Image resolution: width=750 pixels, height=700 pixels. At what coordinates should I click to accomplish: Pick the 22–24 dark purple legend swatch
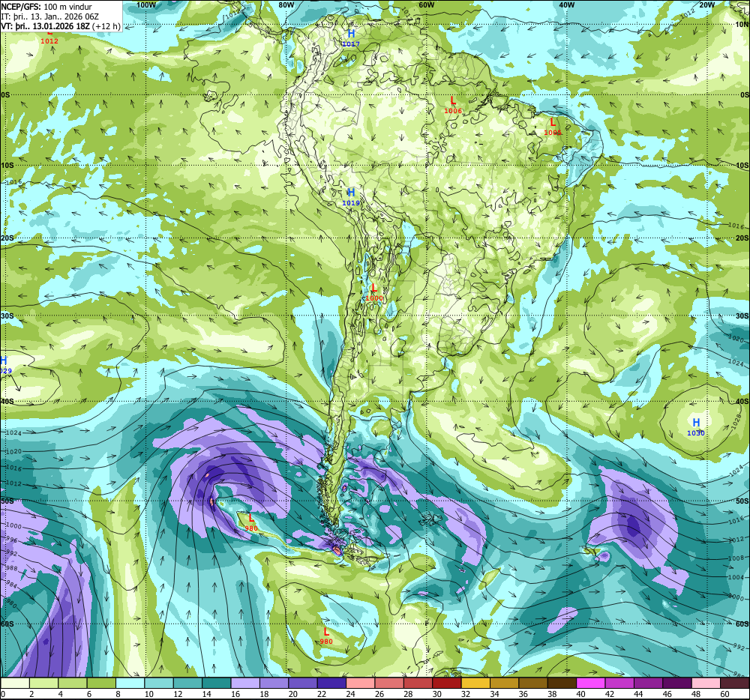click(331, 683)
